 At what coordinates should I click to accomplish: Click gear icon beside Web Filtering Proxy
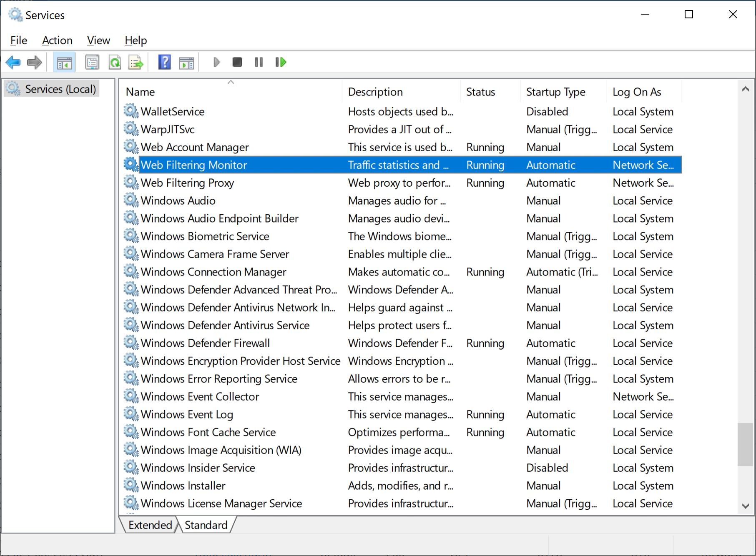131,182
